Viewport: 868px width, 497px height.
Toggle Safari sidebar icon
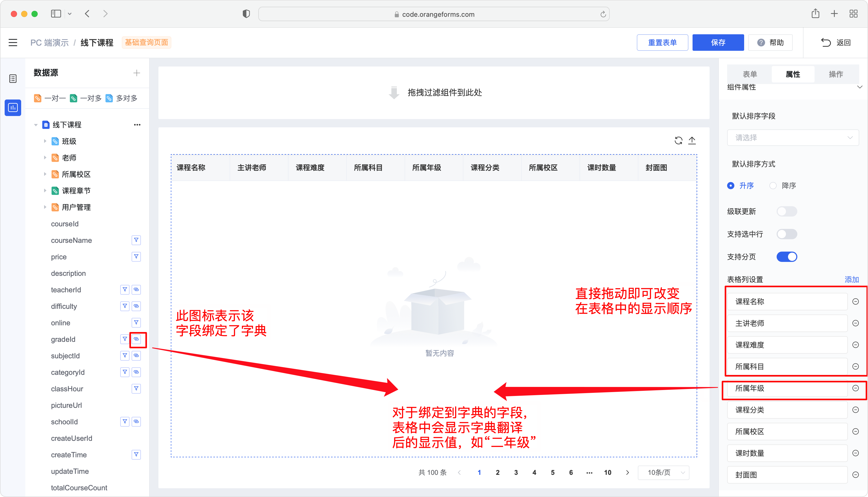(x=56, y=14)
